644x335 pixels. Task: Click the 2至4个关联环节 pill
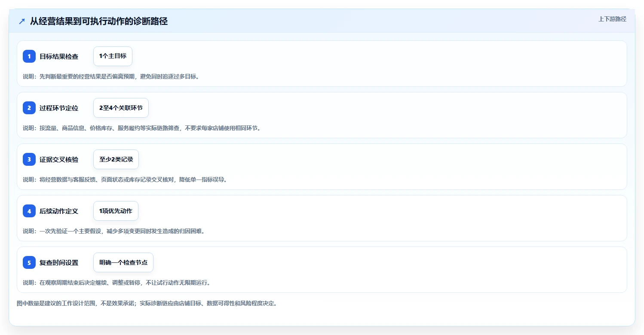click(121, 108)
